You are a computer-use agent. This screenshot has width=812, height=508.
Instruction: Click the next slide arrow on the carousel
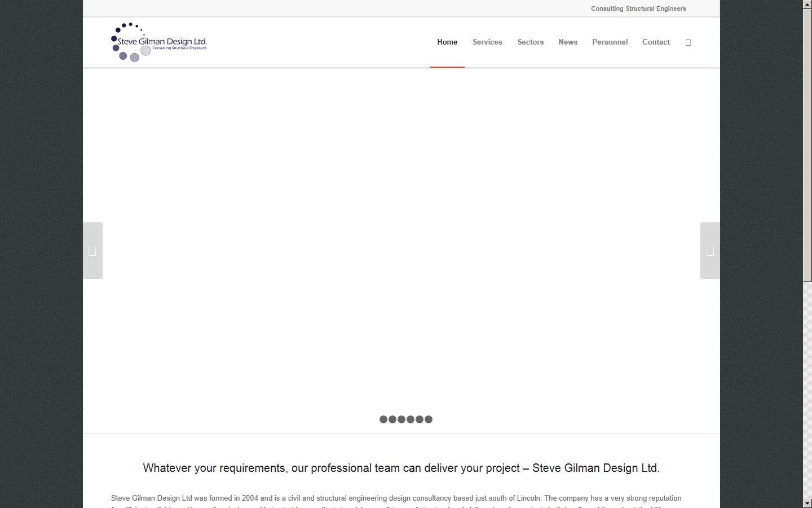[710, 251]
